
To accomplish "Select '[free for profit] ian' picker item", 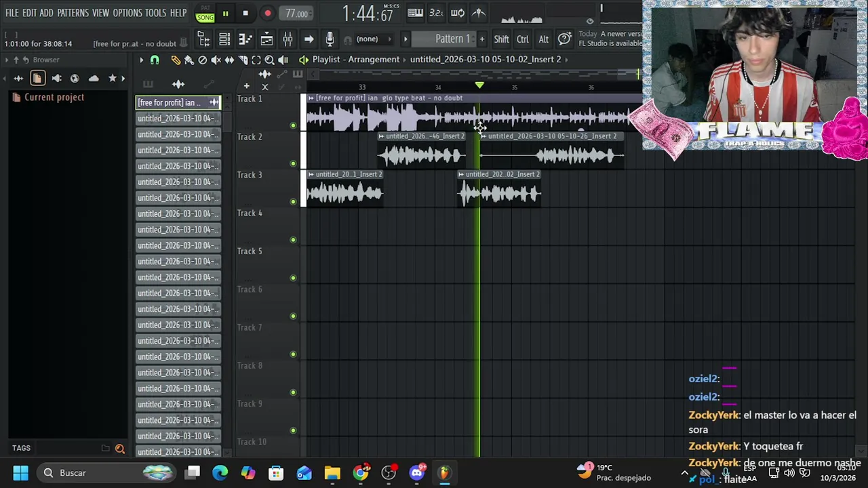I will (x=178, y=102).
